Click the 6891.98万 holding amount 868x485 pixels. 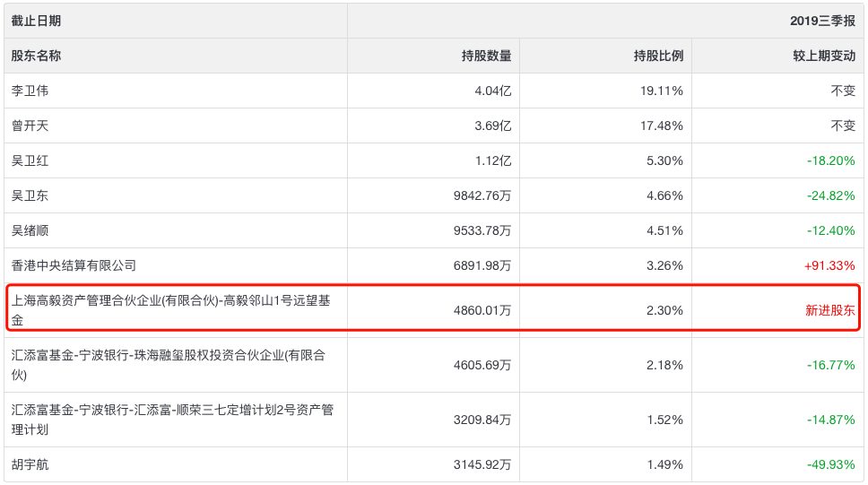(x=482, y=265)
